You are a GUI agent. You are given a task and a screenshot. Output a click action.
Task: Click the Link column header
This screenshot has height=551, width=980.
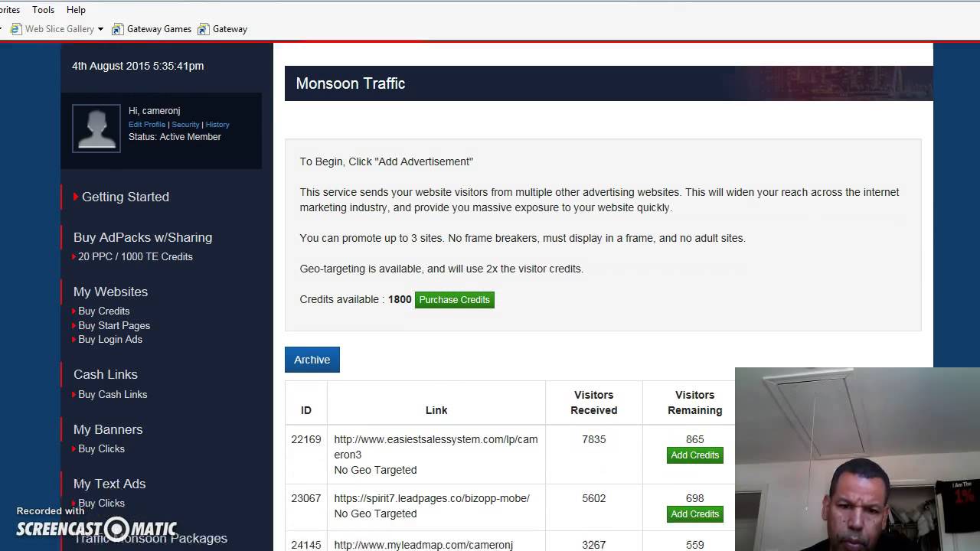[x=436, y=410]
